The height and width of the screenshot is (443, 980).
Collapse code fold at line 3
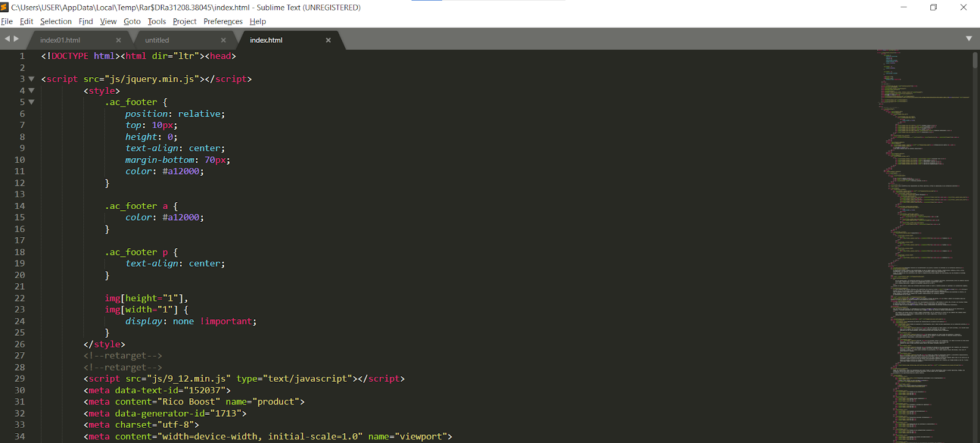[31, 79]
